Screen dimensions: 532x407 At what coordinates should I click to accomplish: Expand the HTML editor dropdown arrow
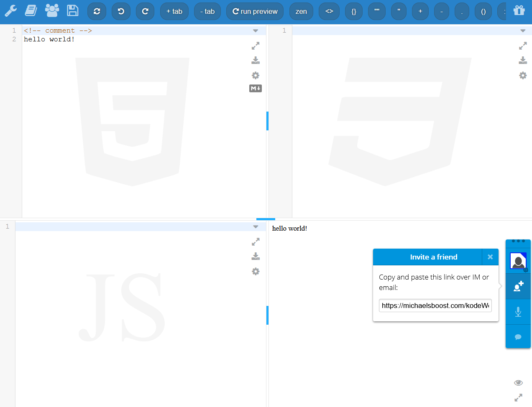coord(256,31)
